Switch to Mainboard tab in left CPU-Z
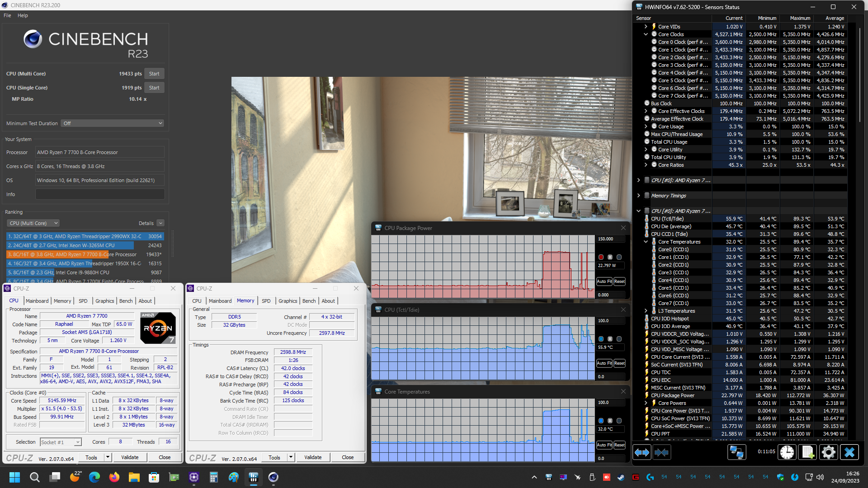 pos(37,301)
